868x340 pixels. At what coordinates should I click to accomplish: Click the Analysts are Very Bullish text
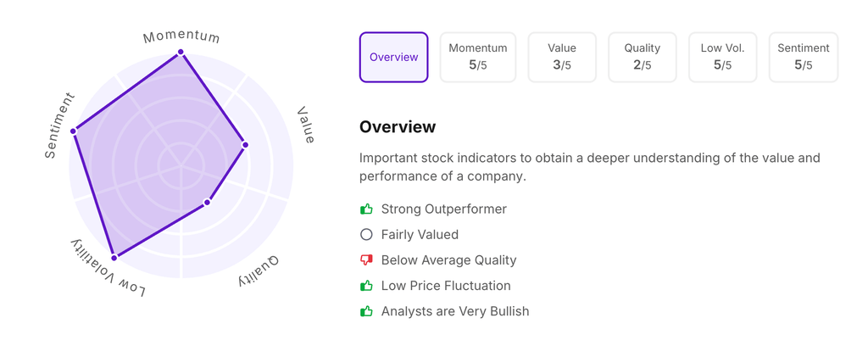click(454, 311)
